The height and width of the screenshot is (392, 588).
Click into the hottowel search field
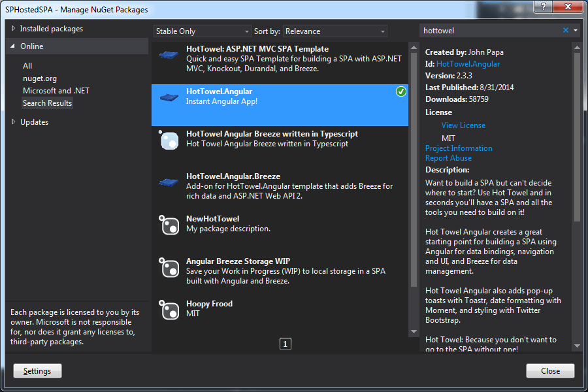click(491, 31)
